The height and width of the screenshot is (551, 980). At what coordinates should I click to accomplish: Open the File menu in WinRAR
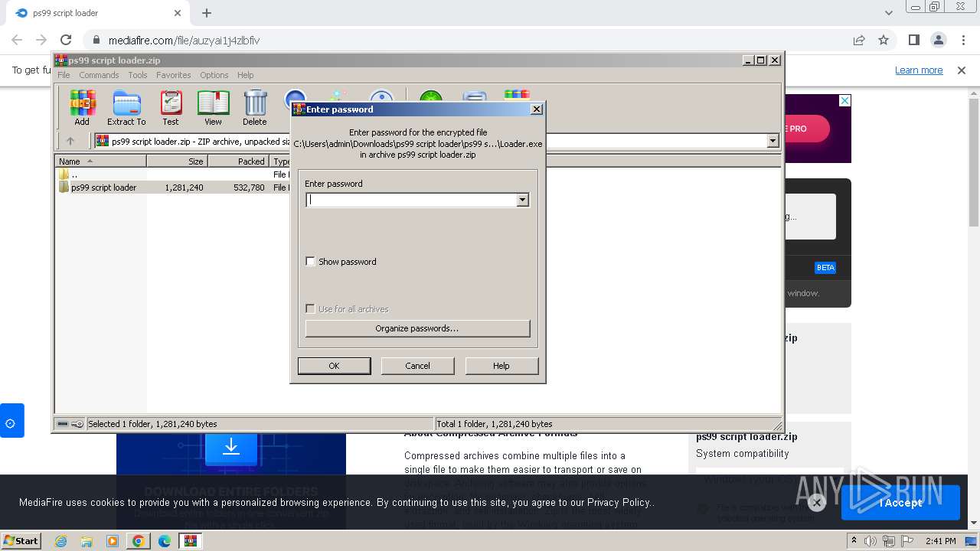click(64, 75)
